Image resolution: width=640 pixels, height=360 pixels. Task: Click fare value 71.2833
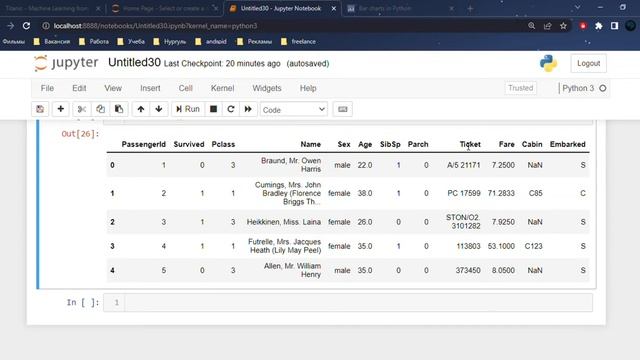pyautogui.click(x=501, y=193)
